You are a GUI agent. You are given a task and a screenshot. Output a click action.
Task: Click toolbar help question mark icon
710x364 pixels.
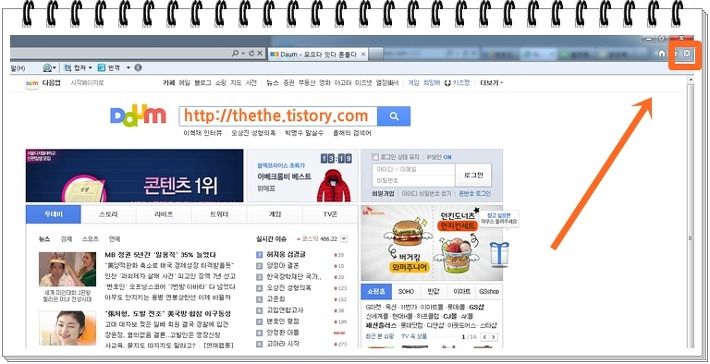point(138,68)
